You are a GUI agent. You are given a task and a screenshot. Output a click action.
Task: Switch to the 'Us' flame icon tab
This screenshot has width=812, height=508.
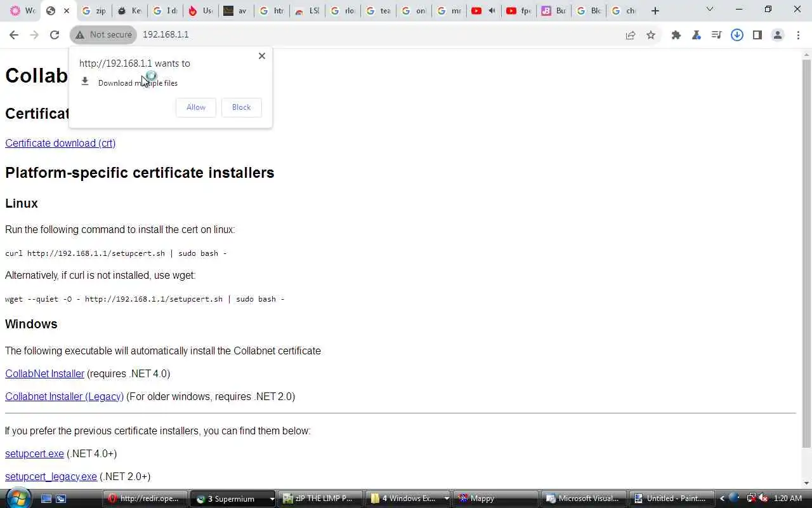[x=200, y=11]
